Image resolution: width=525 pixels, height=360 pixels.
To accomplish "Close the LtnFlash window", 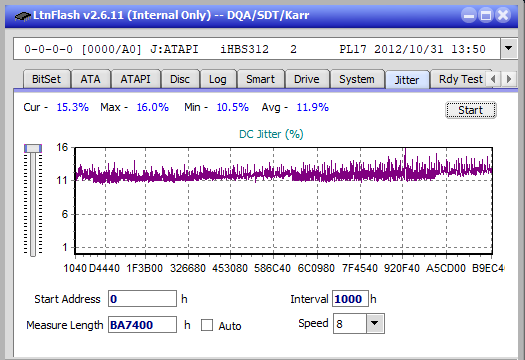I will [x=503, y=15].
